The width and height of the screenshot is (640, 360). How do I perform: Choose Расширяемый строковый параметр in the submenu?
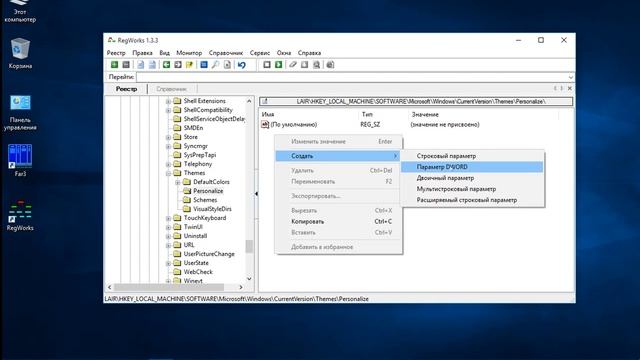[x=472, y=200]
